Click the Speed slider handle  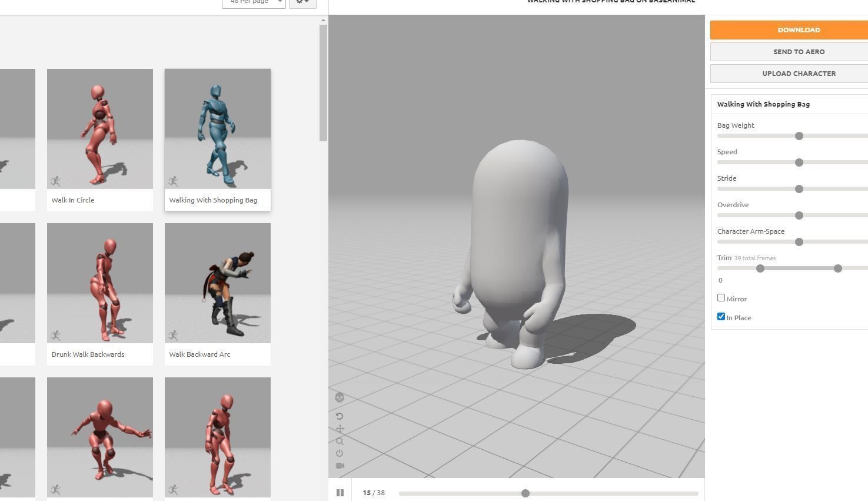pyautogui.click(x=799, y=162)
